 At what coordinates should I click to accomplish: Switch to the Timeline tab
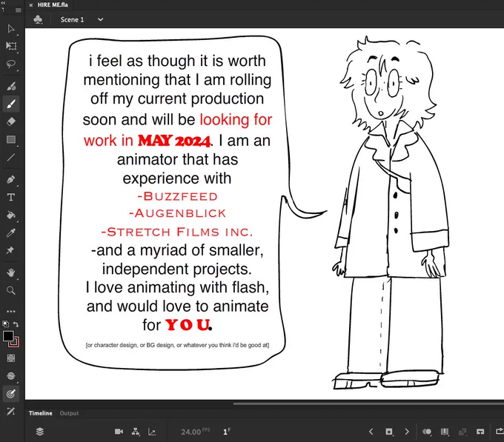(41, 413)
